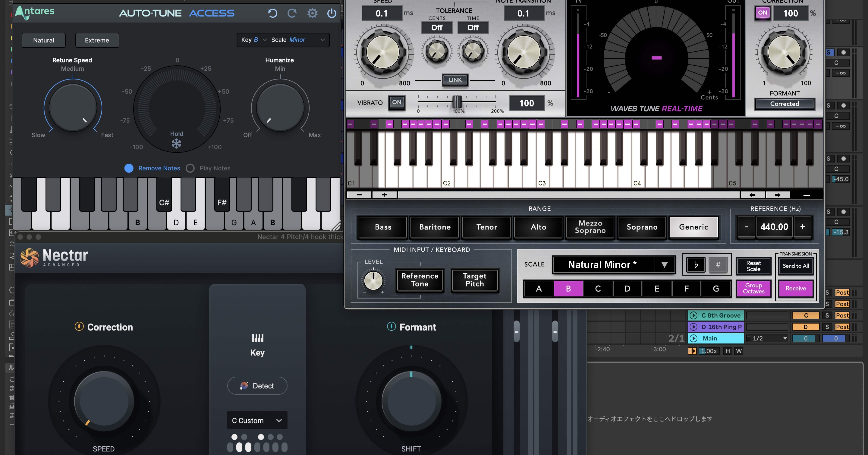Screen dimensions: 868x455
Task: Toggle the tolerance LINK button
Action: click(x=455, y=80)
